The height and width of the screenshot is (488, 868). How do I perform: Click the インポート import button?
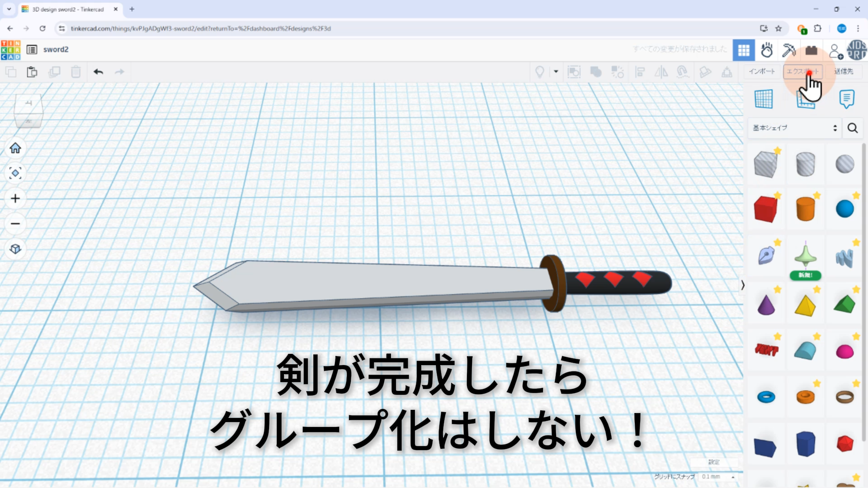coord(762,71)
